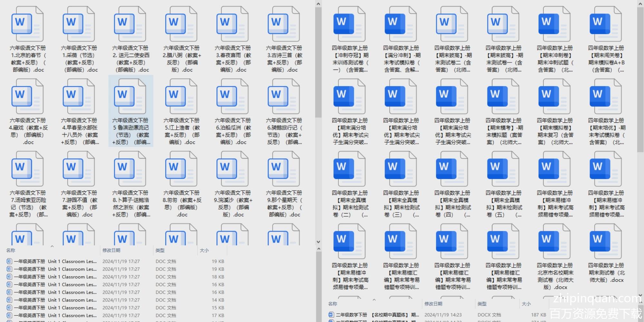
Task: Choose the 【期末全真模拟】期末检测卷（四） document icon
Action: pos(452,169)
